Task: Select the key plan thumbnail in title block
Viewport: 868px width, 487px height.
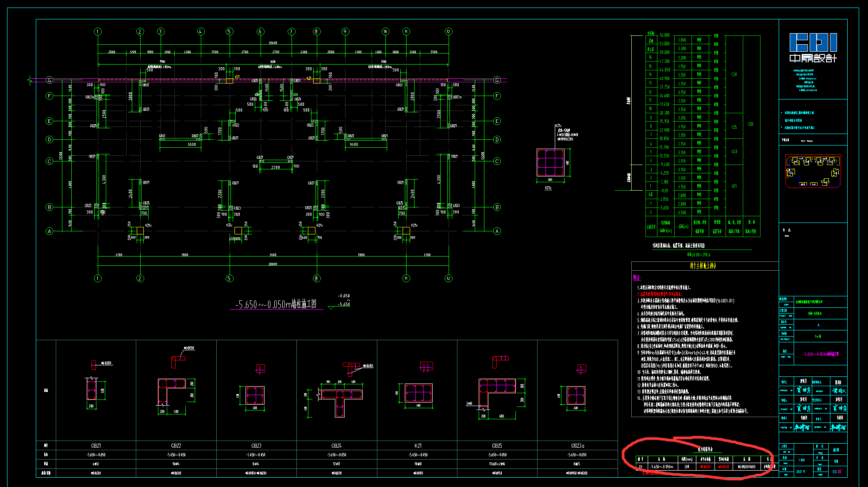Action: (x=813, y=171)
